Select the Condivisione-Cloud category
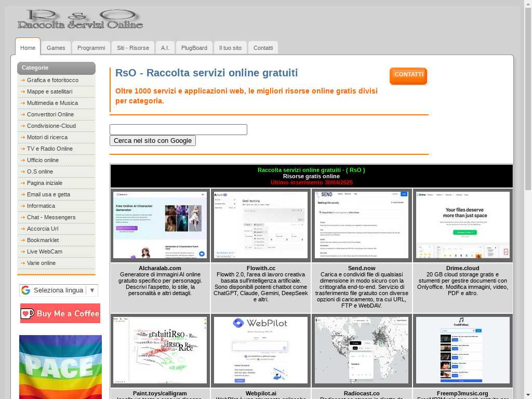The image size is (532, 399). (x=56, y=126)
